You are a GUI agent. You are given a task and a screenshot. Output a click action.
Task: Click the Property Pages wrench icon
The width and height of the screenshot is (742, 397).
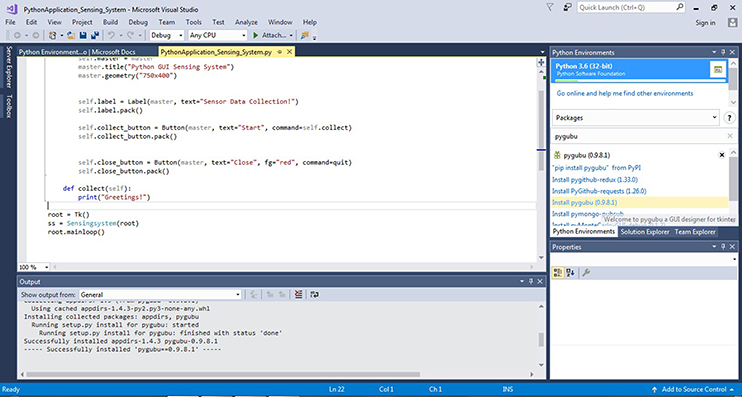586,273
